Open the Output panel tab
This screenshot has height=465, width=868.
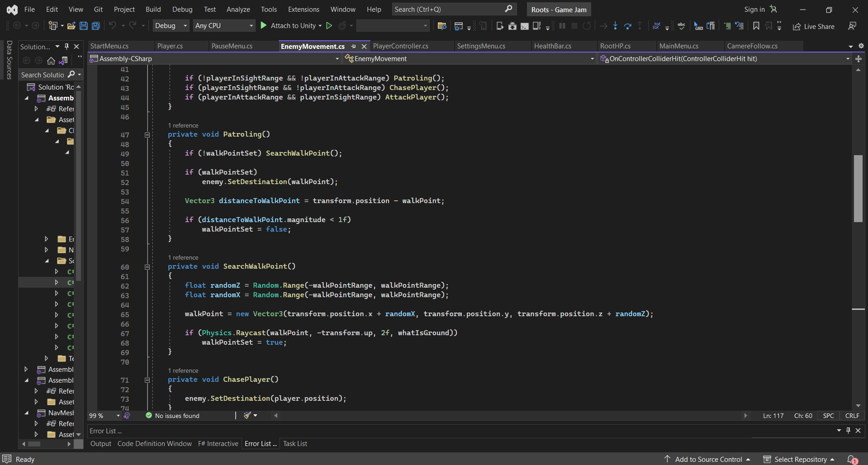pos(100,444)
